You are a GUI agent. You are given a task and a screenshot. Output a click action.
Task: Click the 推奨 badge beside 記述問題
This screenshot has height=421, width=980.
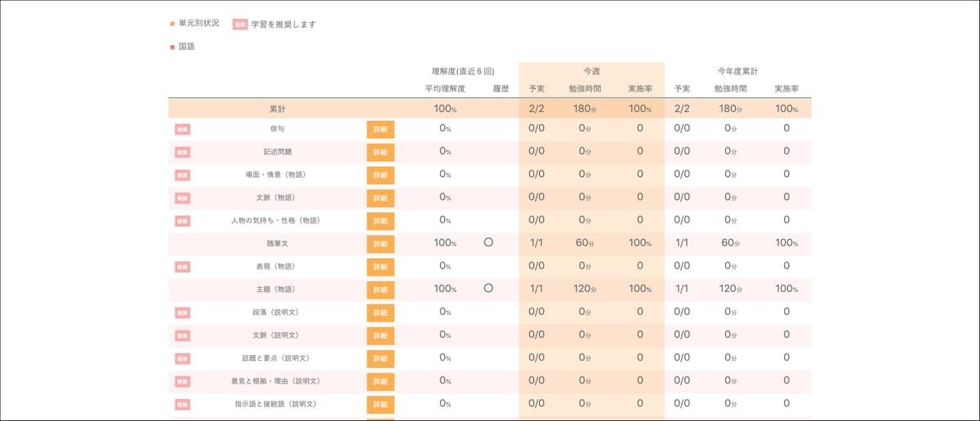(182, 152)
